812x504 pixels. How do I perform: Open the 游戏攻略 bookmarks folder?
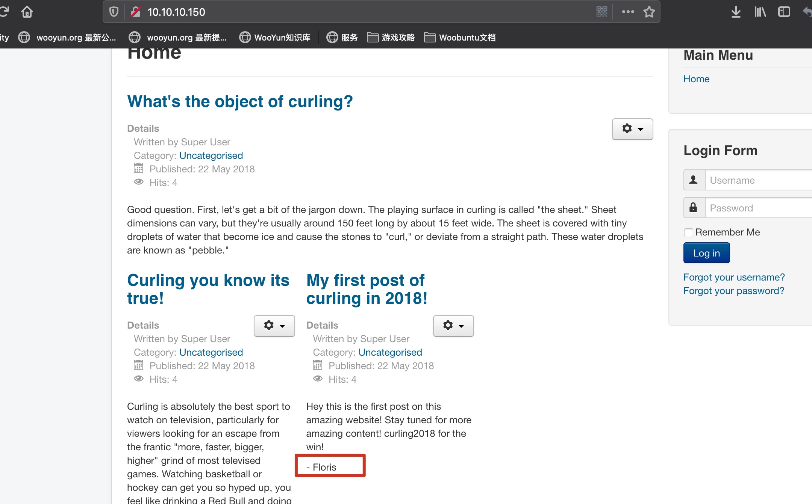click(x=391, y=38)
